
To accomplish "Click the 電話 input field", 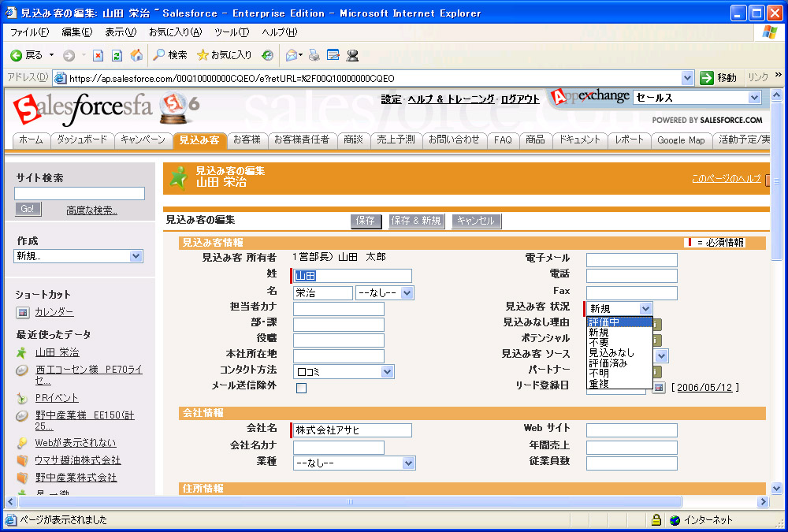I will pyautogui.click(x=632, y=276).
